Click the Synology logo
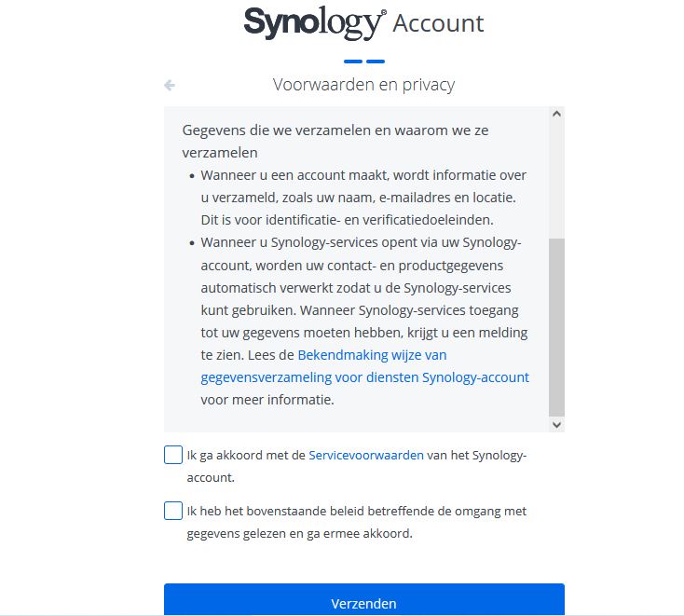Screen dimensions: 684x616 (x=314, y=22)
